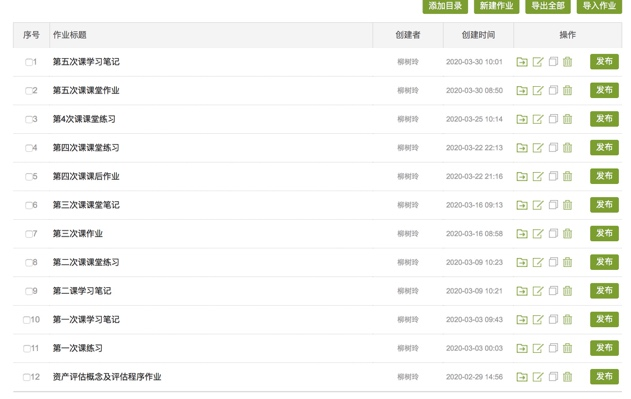This screenshot has height=399, width=631.
Task: Click the 添加目录 button
Action: 445,6
